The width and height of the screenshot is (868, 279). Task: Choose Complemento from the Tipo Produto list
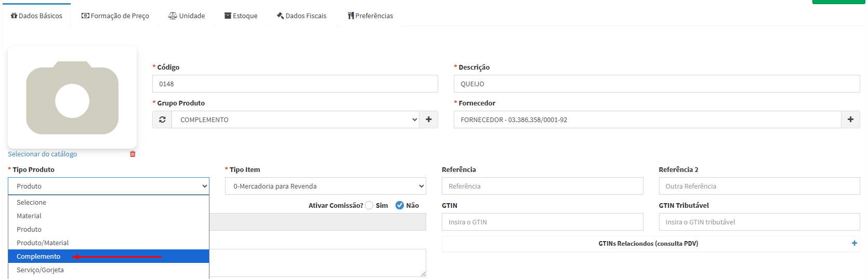[x=38, y=256]
